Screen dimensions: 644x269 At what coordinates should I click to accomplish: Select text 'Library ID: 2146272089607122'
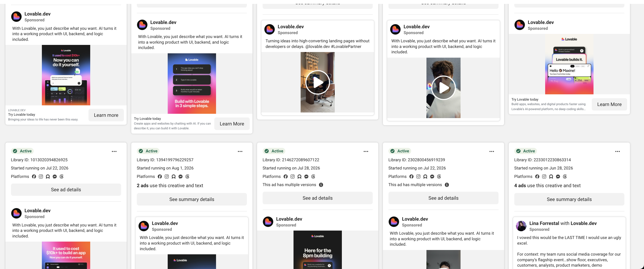click(291, 160)
